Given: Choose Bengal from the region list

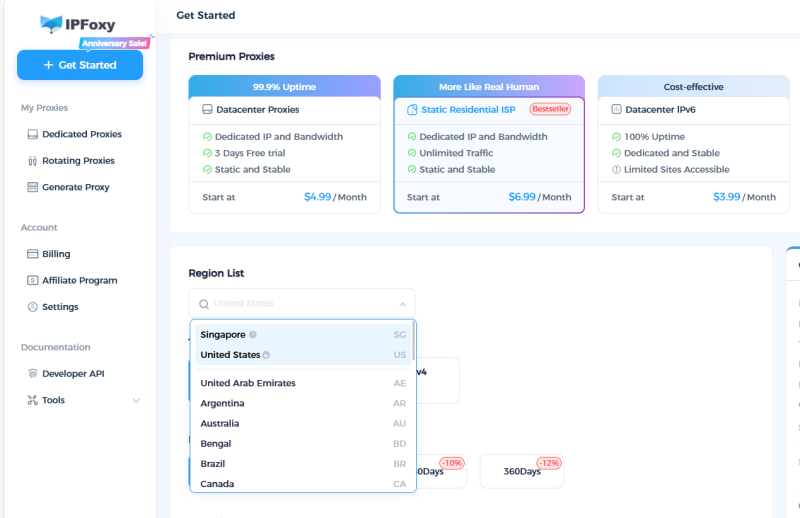Looking at the screenshot, I should [303, 443].
